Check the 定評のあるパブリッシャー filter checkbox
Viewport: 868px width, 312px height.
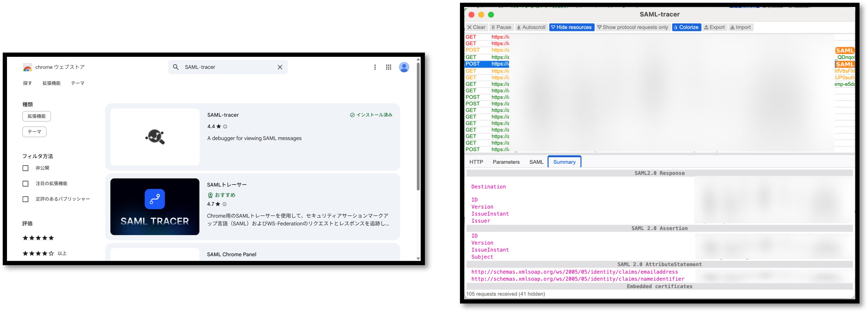coord(25,199)
